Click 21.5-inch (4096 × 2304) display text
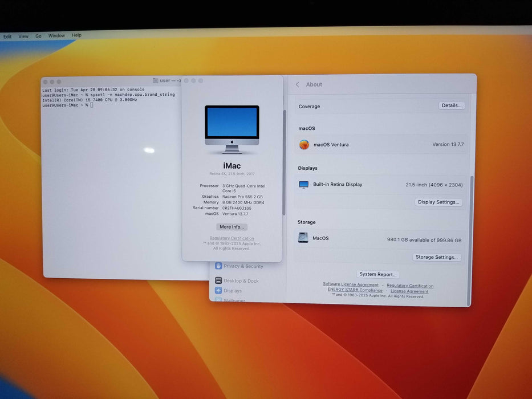 click(x=434, y=185)
